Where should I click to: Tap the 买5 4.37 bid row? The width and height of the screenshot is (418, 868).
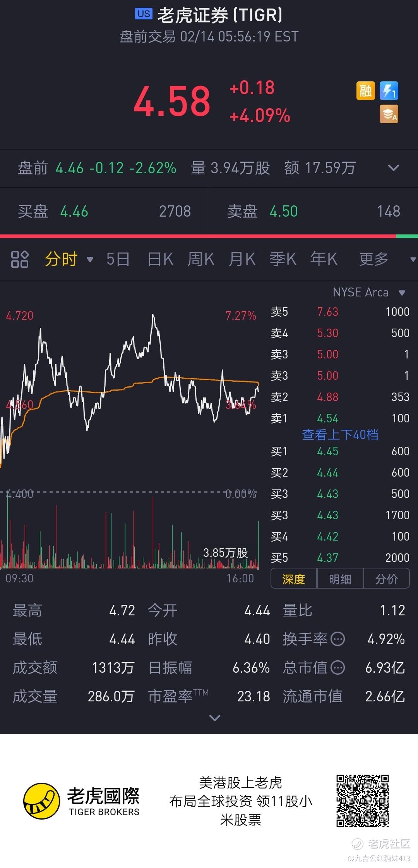coord(340,558)
